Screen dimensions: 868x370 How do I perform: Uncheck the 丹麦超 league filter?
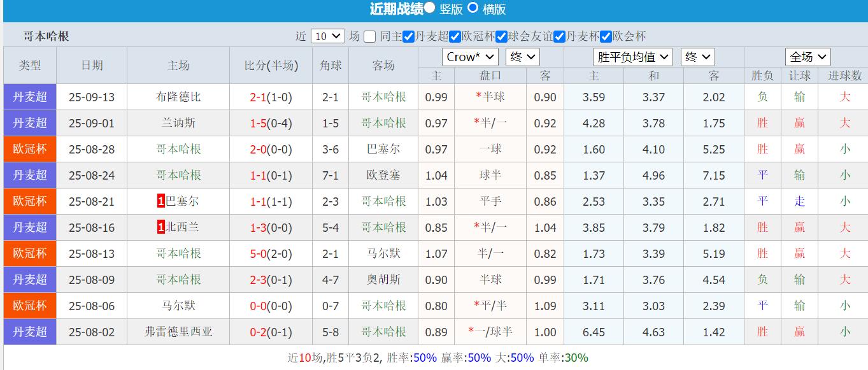408,36
